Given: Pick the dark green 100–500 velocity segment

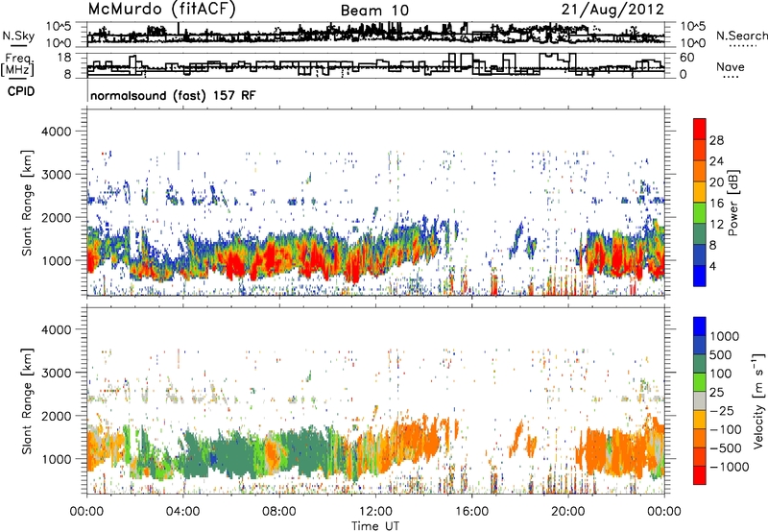Looking at the screenshot, I should click(x=700, y=364).
